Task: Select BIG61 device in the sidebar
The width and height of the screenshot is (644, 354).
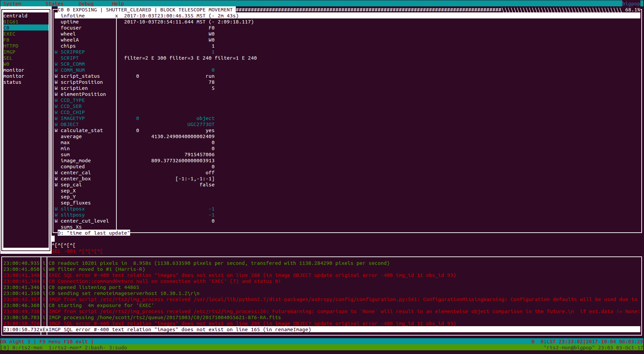Action: point(11,22)
